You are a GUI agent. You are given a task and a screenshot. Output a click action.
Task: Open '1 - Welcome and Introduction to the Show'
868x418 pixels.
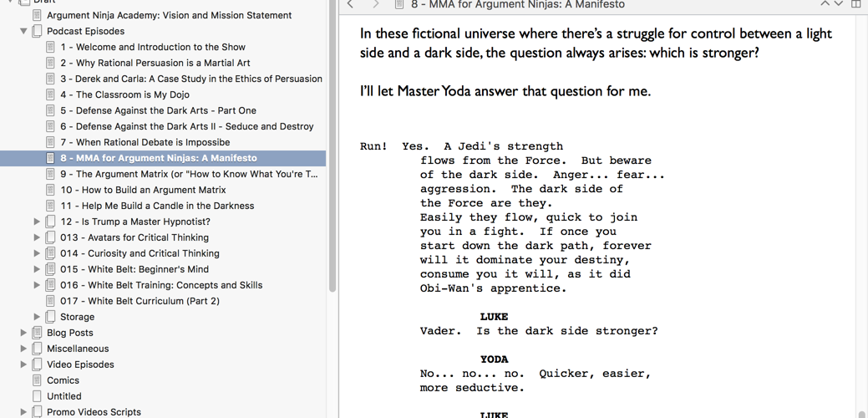154,47
